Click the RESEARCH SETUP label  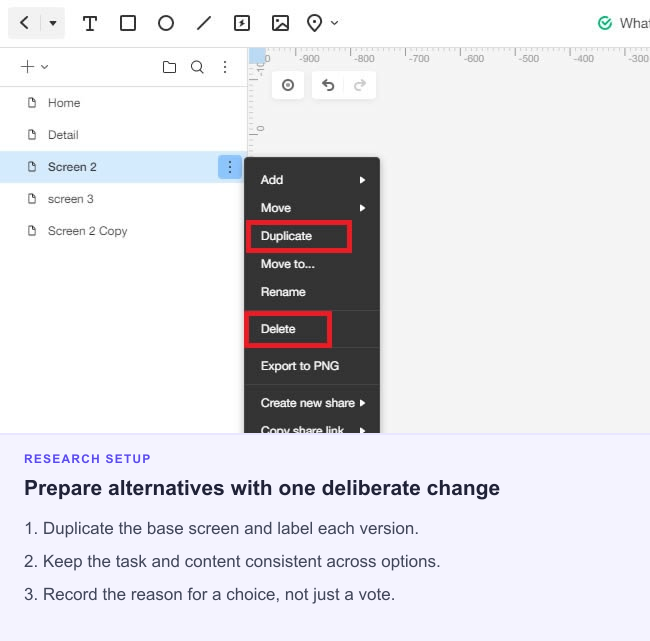point(87,459)
